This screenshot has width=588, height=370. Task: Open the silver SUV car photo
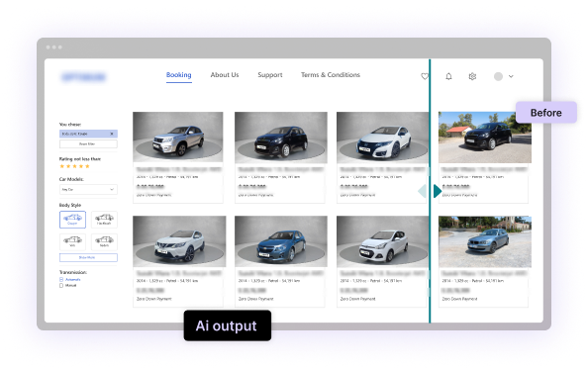click(x=178, y=137)
